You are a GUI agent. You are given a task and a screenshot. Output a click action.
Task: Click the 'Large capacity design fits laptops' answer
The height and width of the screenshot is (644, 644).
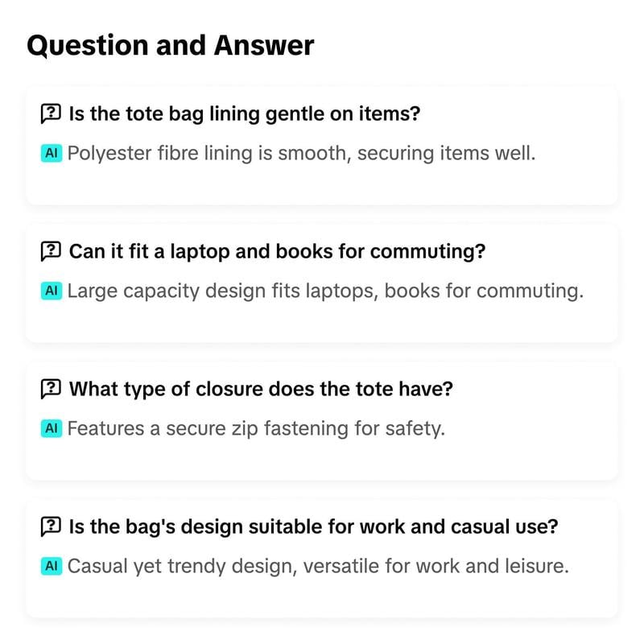pos(325,291)
